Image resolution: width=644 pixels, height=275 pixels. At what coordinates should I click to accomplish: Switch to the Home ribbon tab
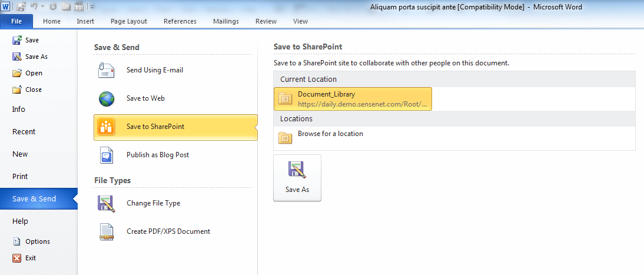[52, 21]
